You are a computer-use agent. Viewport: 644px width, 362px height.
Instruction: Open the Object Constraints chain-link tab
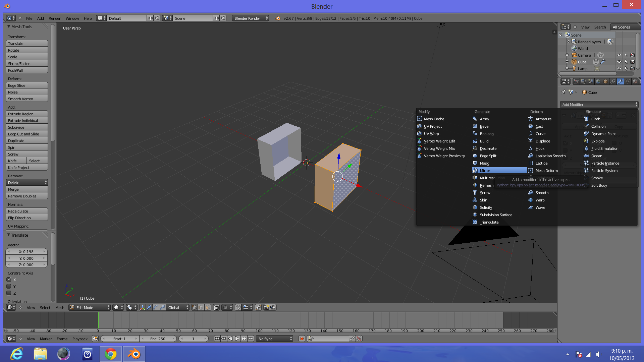(613, 81)
